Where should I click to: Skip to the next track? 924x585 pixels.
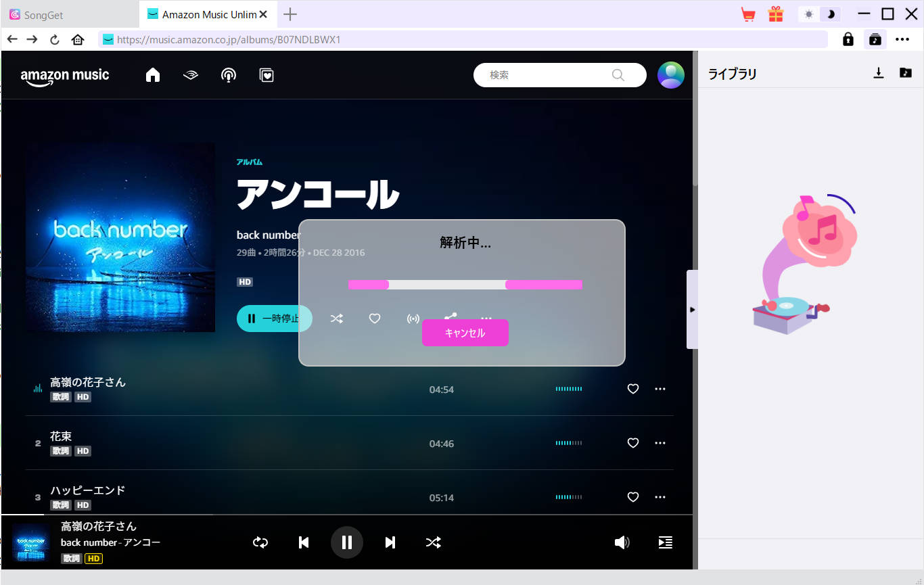click(x=390, y=542)
